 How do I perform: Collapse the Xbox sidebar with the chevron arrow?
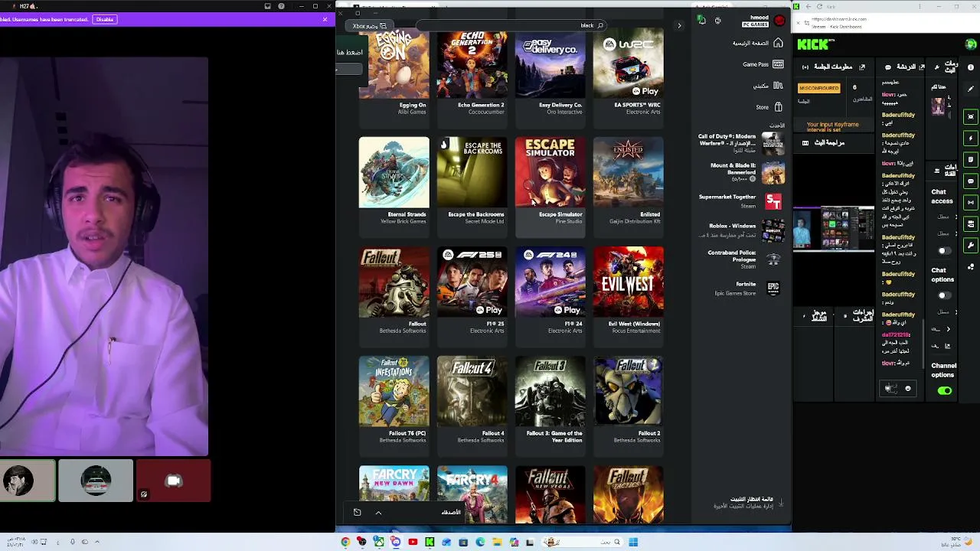(679, 26)
